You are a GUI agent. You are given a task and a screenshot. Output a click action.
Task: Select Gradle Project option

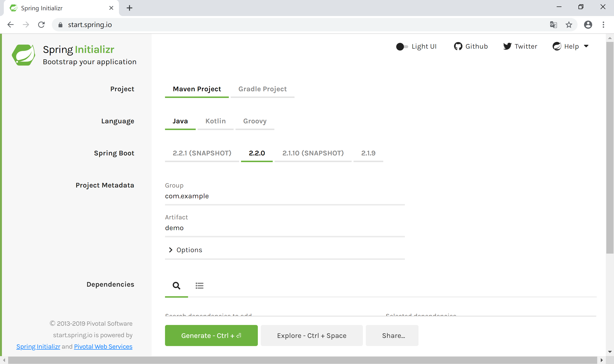point(262,89)
